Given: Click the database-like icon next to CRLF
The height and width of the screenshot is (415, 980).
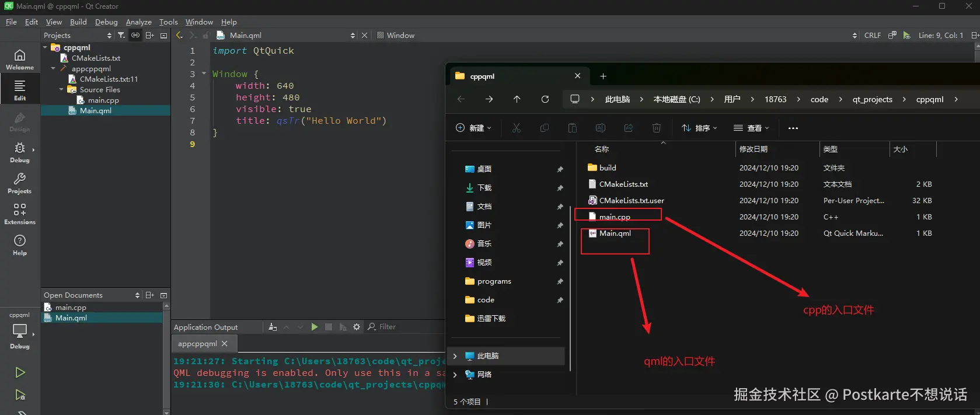Looking at the screenshot, I should pyautogui.click(x=892, y=35).
